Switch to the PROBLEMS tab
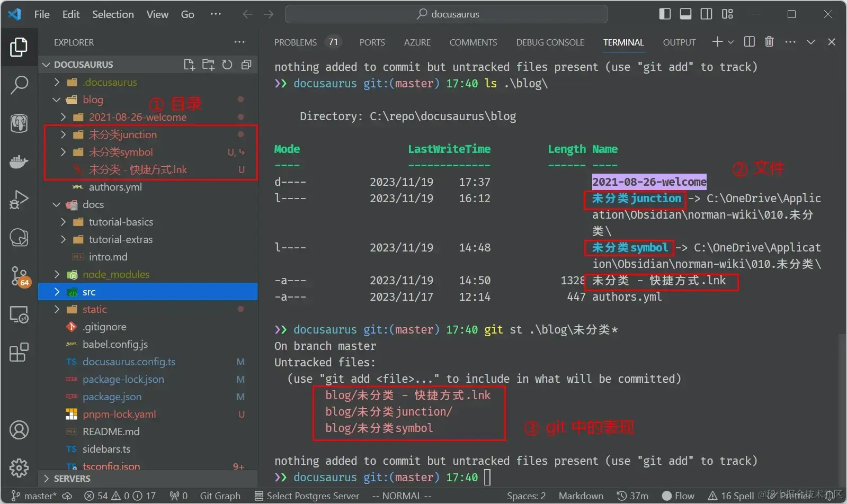847x504 pixels. (296, 42)
